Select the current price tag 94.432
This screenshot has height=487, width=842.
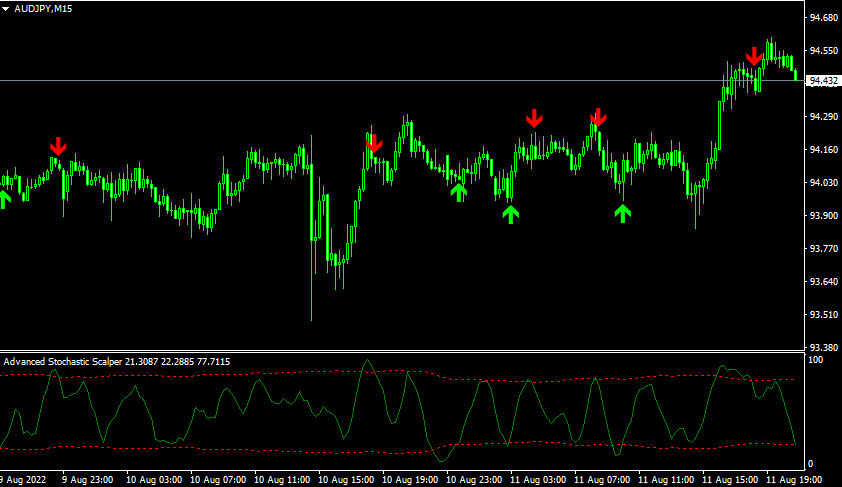(x=822, y=80)
